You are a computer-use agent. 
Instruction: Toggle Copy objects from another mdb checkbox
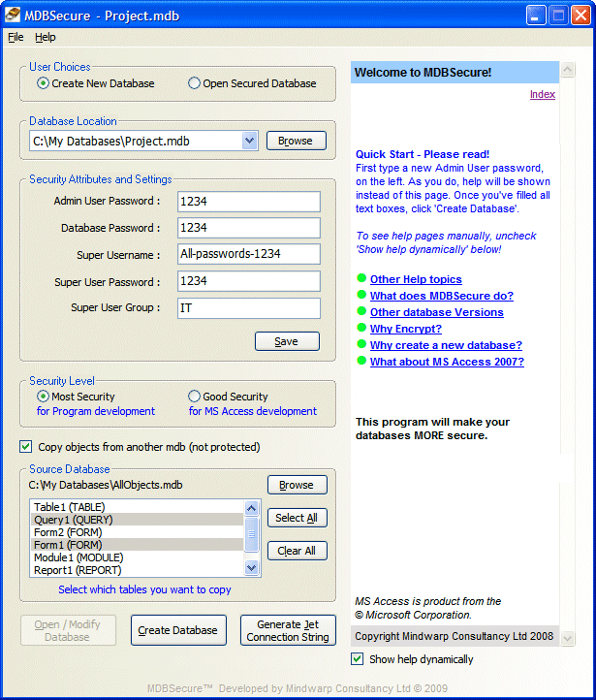tap(26, 446)
